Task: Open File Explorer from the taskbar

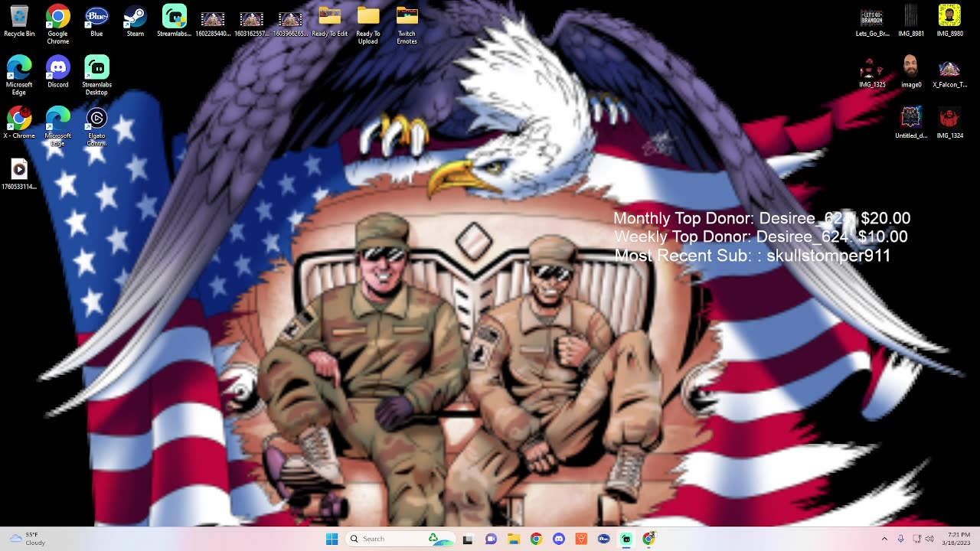Action: [x=514, y=539]
